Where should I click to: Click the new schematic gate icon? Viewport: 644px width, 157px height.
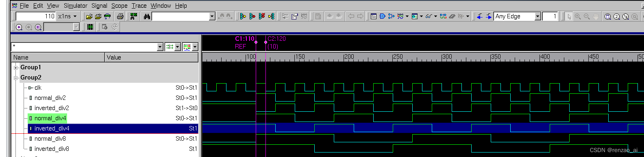tap(382, 16)
